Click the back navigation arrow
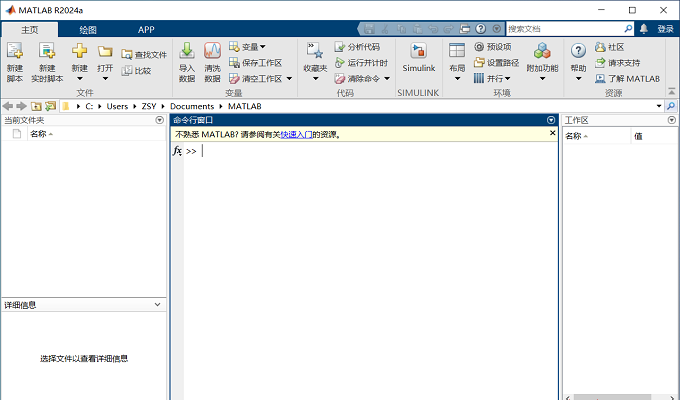The width and height of the screenshot is (680, 400). (x=7, y=106)
